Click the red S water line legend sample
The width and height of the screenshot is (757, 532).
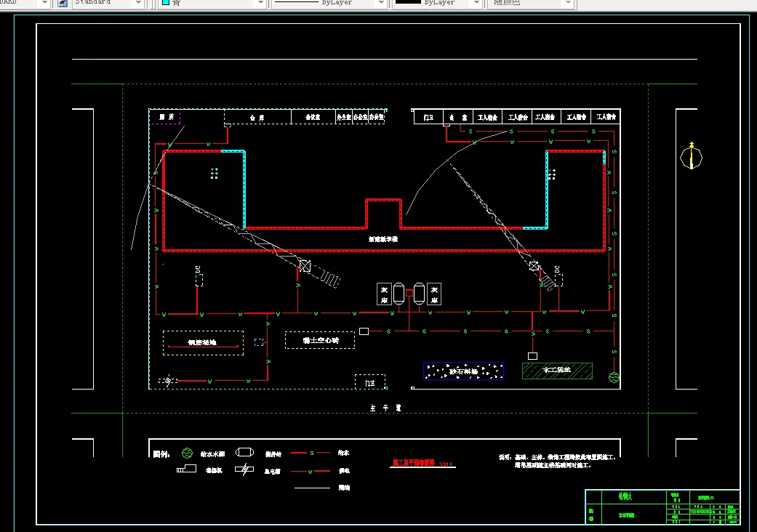311,453
